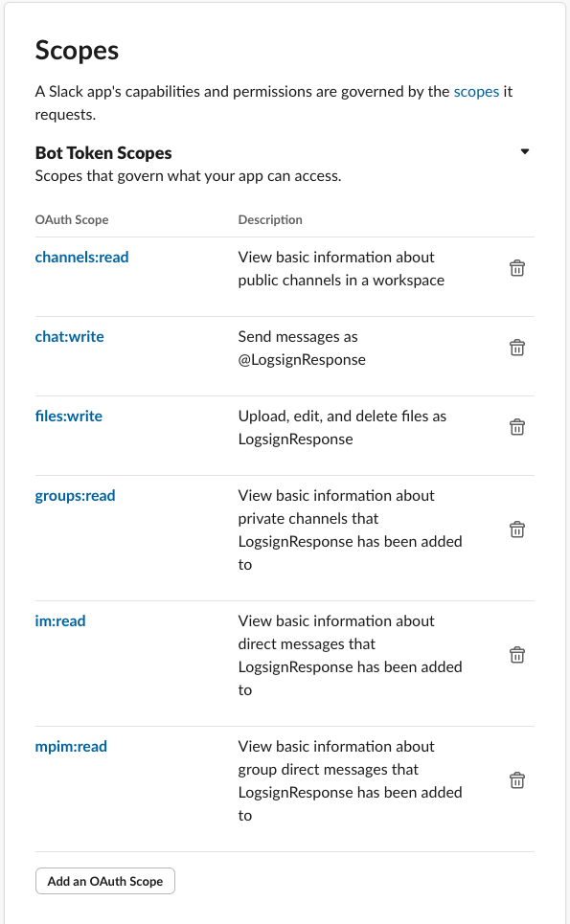Open the chat:write scope link
The width and height of the screenshot is (570, 924).
[x=69, y=336]
